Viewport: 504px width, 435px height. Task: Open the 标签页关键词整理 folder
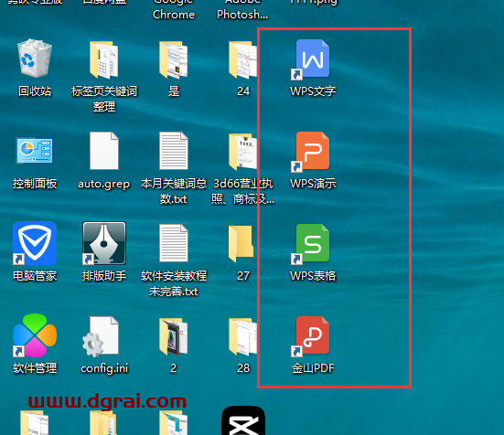pyautogui.click(x=104, y=59)
